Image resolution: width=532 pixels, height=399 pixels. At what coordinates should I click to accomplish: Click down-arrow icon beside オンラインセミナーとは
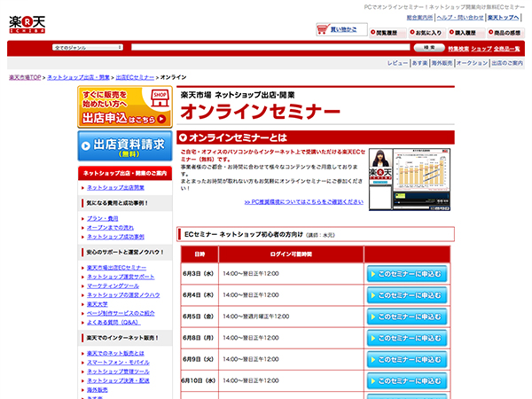(183, 137)
